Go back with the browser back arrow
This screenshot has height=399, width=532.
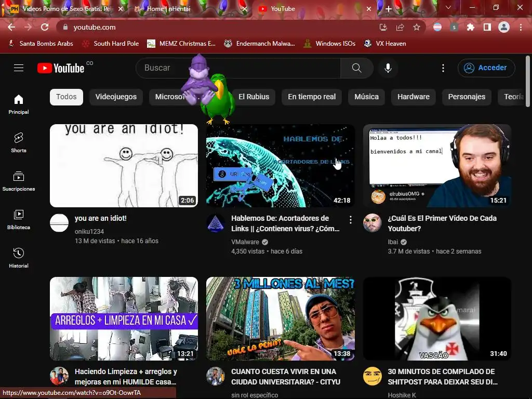[x=11, y=27]
